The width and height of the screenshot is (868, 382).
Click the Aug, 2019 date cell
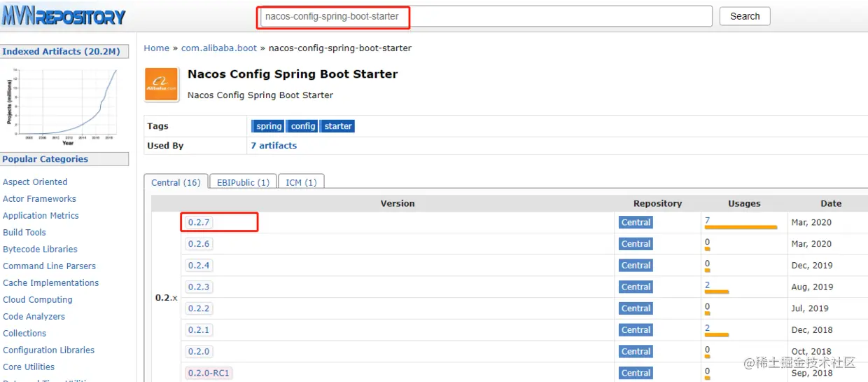(x=813, y=287)
